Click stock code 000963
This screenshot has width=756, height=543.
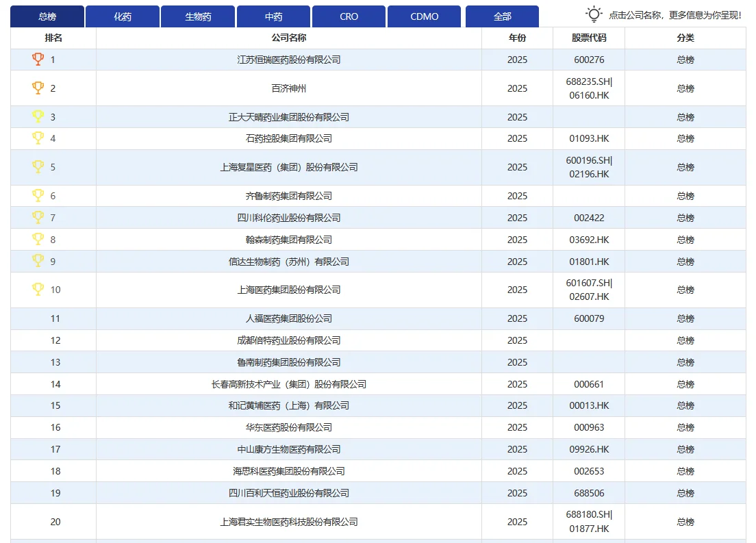589,427
